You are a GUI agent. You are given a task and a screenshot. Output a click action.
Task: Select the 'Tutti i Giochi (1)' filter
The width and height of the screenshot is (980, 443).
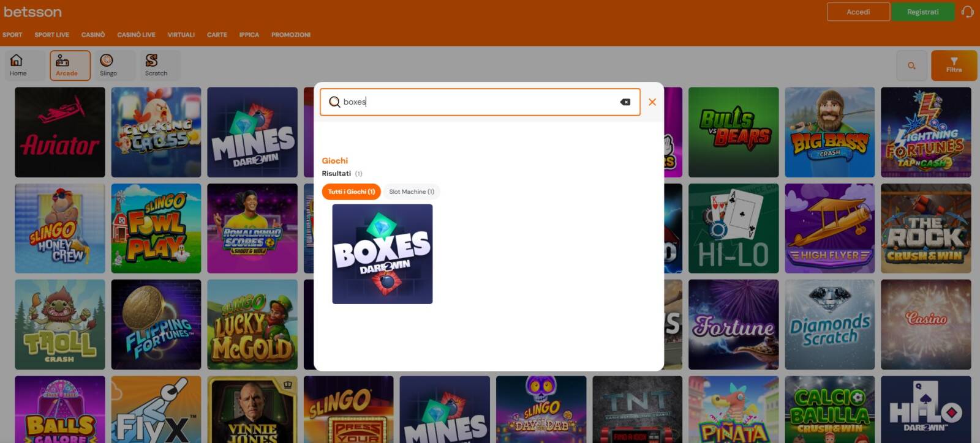(x=351, y=192)
